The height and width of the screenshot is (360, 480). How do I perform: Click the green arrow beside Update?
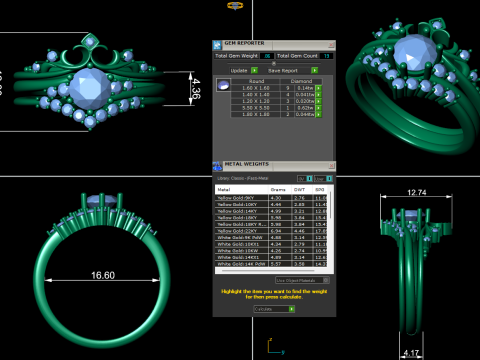254,70
